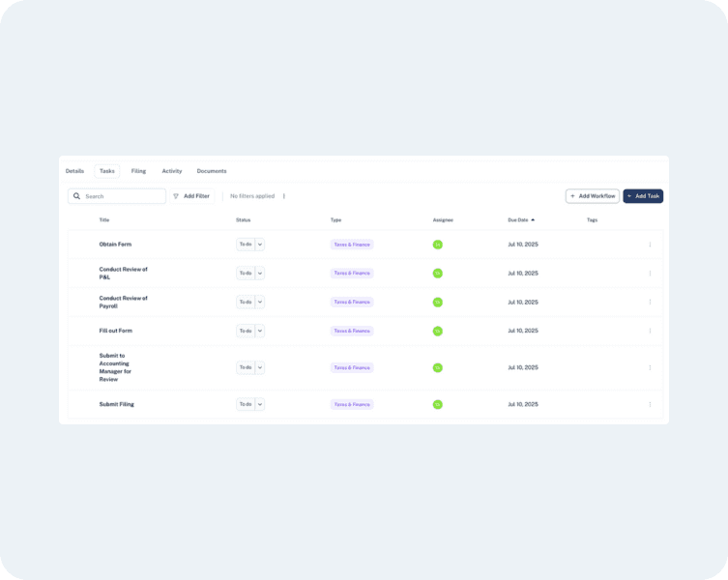Open more options menu for Conduct Review of P&L
Image resolution: width=728 pixels, height=580 pixels.
(x=650, y=274)
